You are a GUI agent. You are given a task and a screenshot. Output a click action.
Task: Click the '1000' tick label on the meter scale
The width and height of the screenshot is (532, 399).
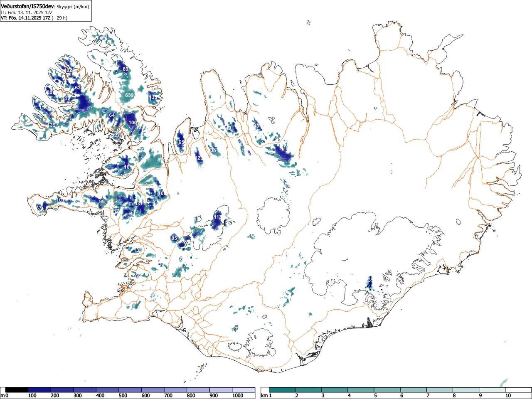pyautogui.click(x=237, y=396)
